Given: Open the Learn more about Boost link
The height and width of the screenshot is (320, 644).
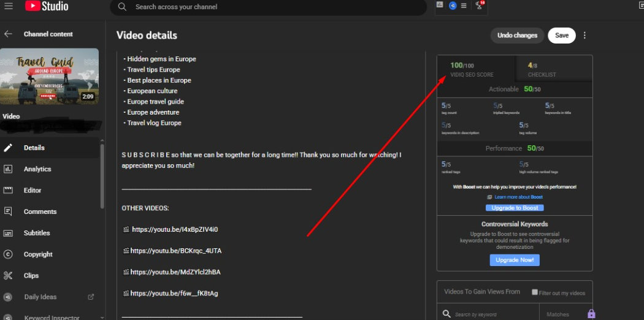Looking at the screenshot, I should (518, 197).
